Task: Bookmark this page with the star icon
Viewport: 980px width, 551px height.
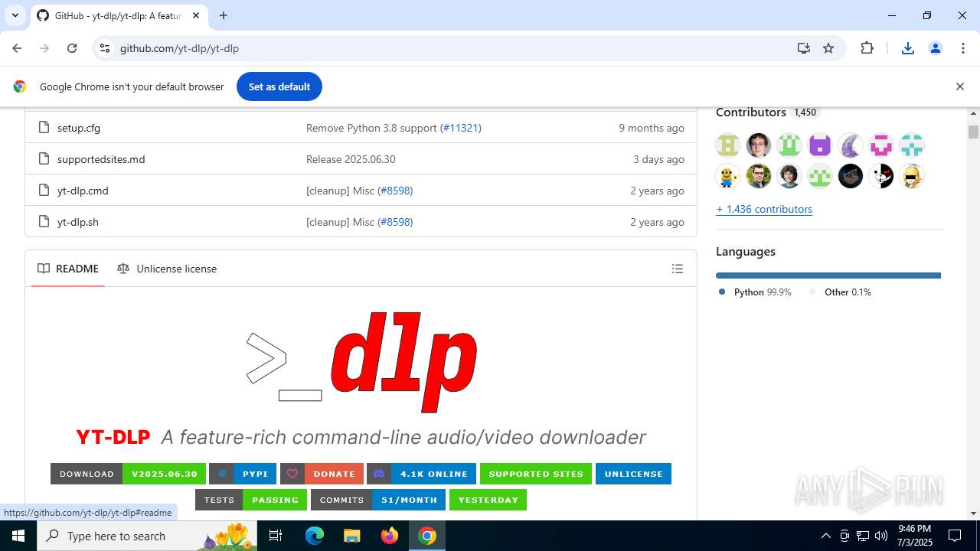Action: pos(828,48)
